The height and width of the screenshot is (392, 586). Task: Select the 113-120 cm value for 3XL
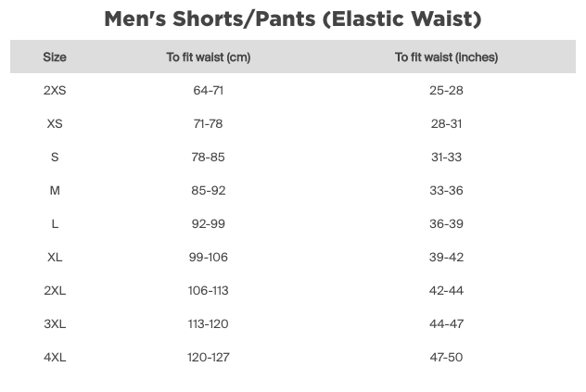click(x=209, y=324)
